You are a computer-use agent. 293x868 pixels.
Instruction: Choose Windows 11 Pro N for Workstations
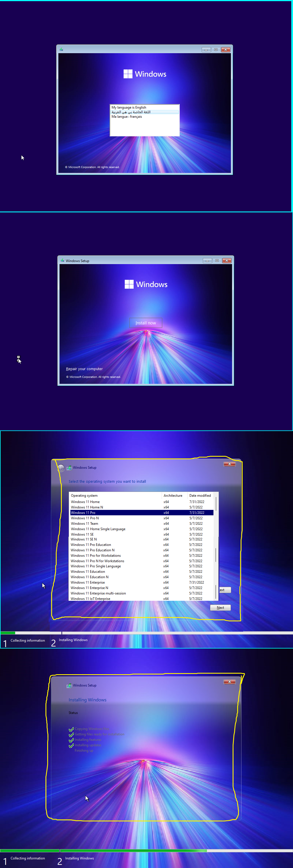tap(142, 561)
